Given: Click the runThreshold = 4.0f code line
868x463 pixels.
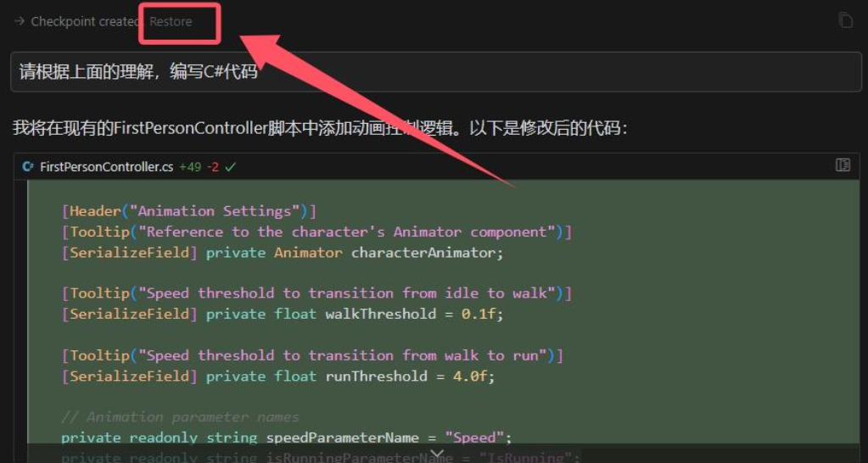Looking at the screenshot, I should pos(278,377).
